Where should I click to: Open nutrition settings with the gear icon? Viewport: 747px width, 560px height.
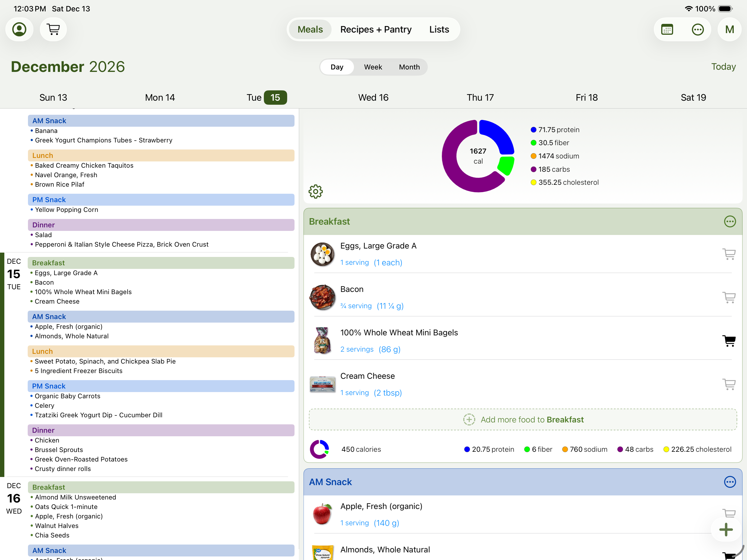[315, 191]
